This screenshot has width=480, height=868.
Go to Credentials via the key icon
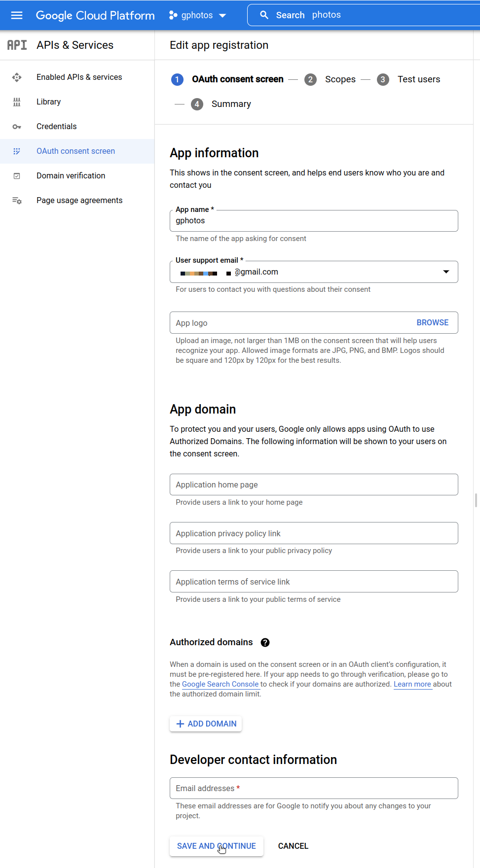coord(56,126)
